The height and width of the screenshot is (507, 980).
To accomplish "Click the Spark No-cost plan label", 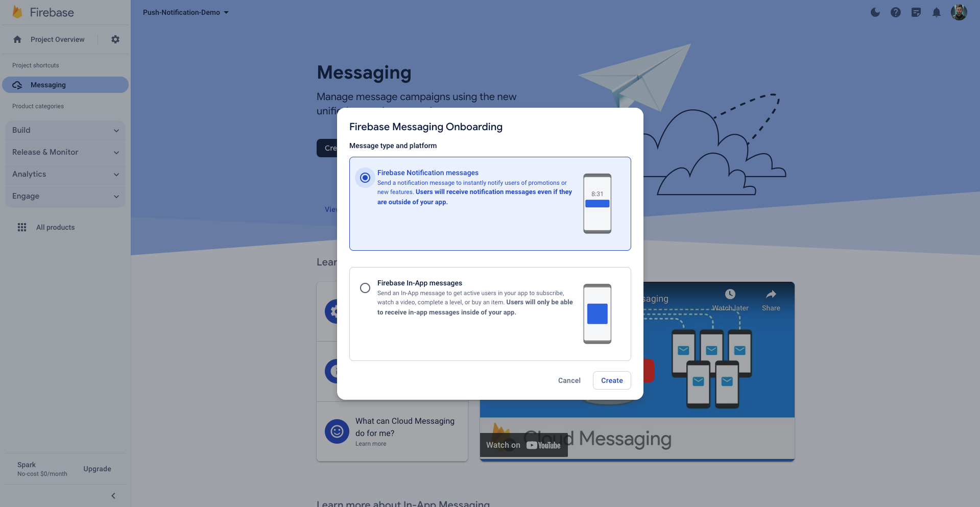I will [42, 469].
